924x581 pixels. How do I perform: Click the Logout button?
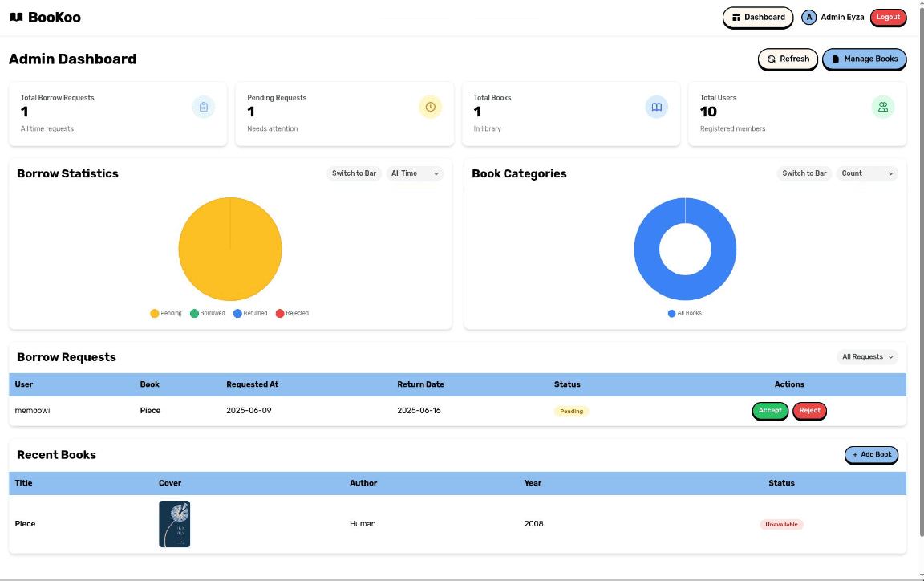pyautogui.click(x=888, y=18)
